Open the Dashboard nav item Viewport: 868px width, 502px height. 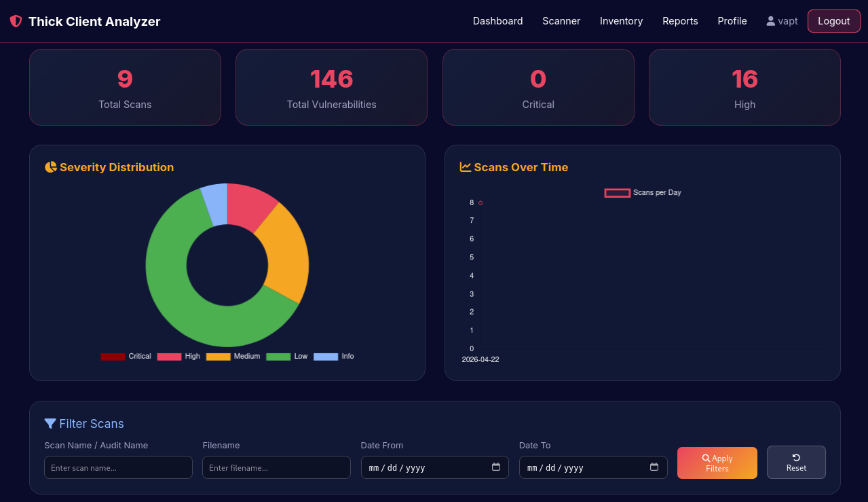498,21
